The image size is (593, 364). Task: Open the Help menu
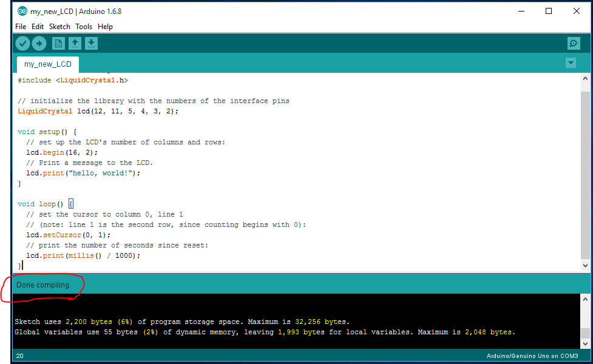tap(105, 27)
